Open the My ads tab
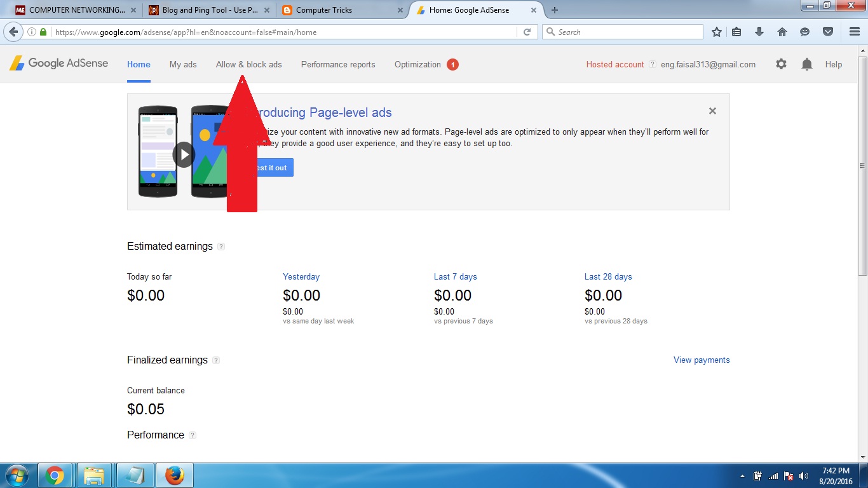Image resolution: width=868 pixels, height=488 pixels. [x=183, y=64]
